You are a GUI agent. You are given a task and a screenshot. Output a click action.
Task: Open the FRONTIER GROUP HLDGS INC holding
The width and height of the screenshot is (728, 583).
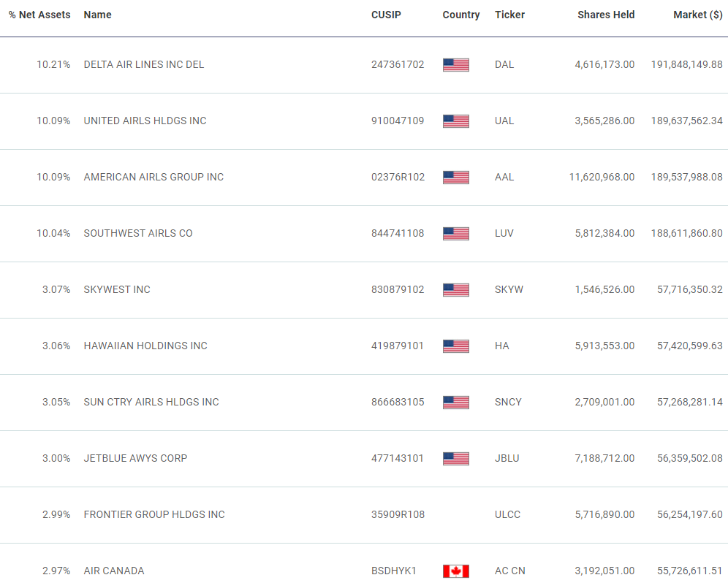[x=154, y=514]
